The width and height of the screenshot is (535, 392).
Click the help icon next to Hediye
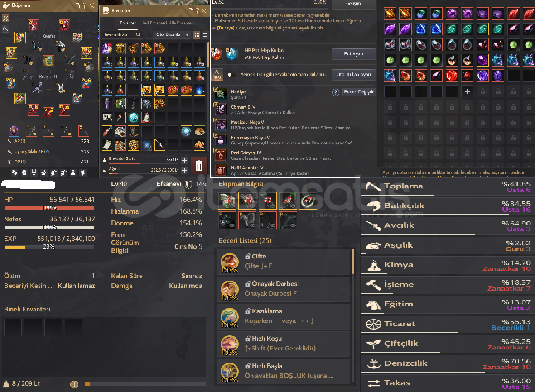click(x=336, y=92)
